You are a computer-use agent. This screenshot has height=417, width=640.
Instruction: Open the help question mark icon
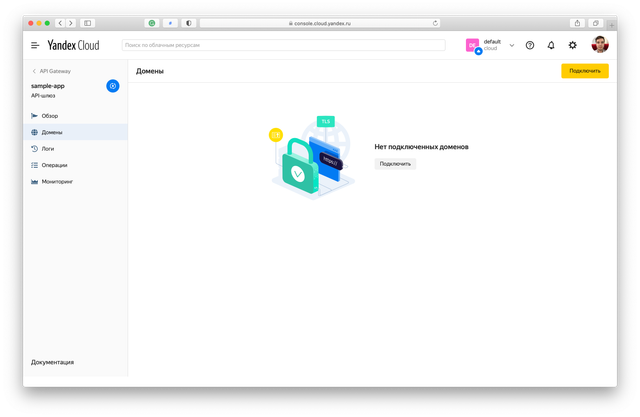[530, 45]
